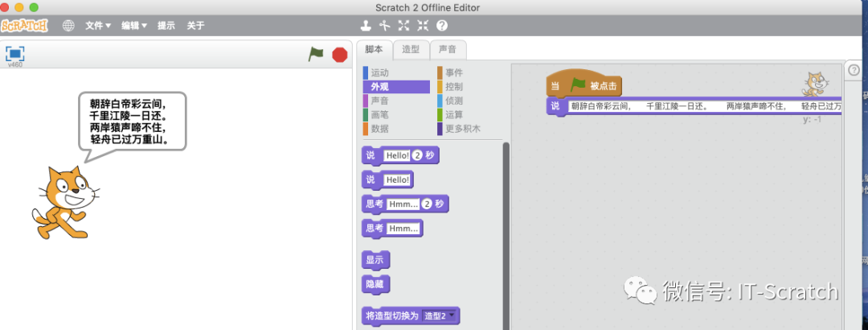Select the 控制 block category
The height and width of the screenshot is (330, 868).
[469, 86]
